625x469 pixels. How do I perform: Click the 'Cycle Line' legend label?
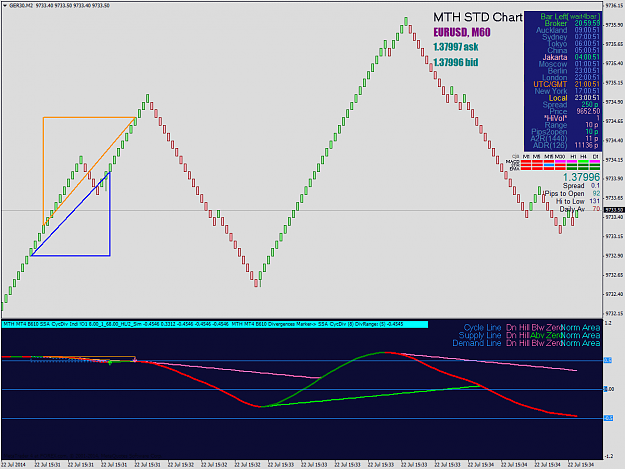(x=482, y=328)
